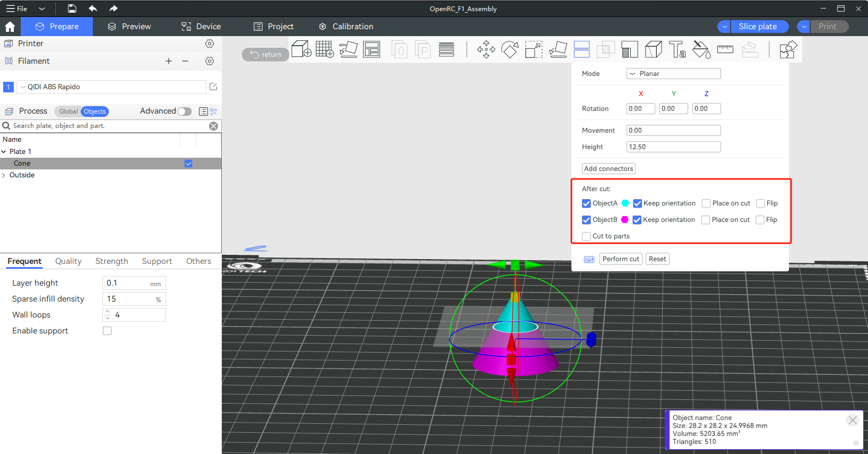868x454 pixels.
Task: Enable the Cut to parts checkbox
Action: [586, 236]
